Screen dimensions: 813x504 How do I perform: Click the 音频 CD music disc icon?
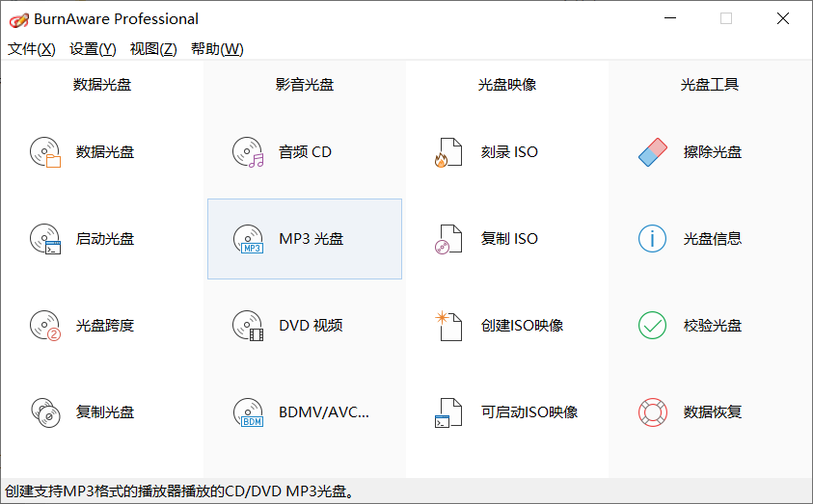(x=248, y=152)
